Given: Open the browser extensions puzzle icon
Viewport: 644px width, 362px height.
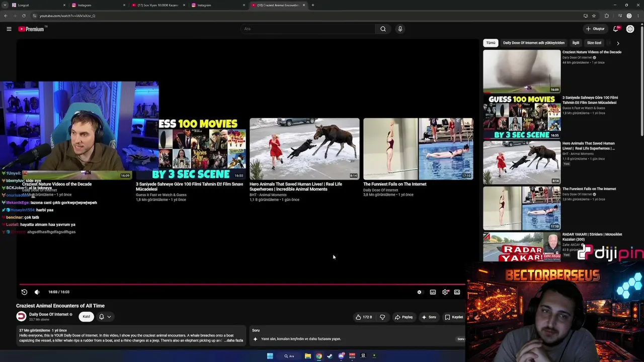Looking at the screenshot, I should (607, 16).
